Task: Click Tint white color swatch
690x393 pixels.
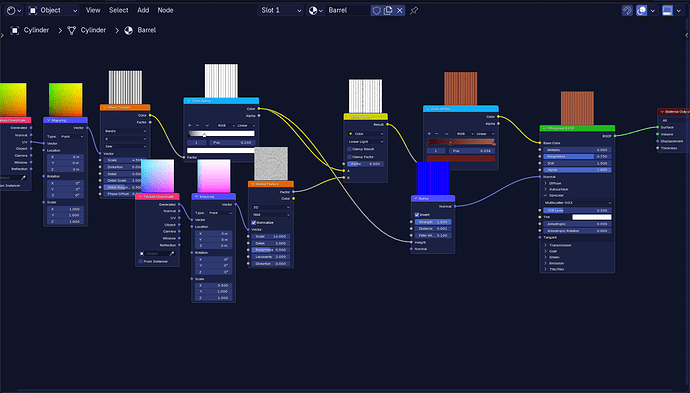Action: coord(591,217)
